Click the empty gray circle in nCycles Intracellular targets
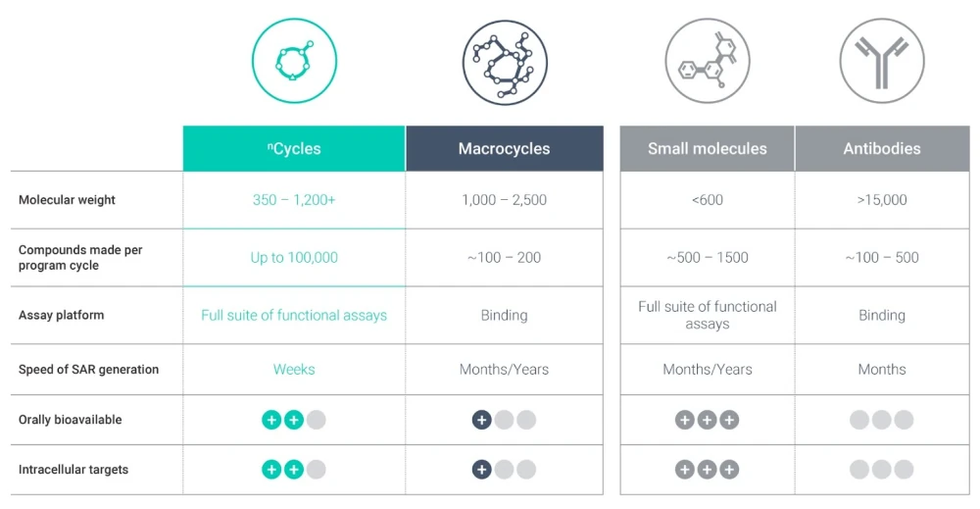 pyautogui.click(x=317, y=470)
